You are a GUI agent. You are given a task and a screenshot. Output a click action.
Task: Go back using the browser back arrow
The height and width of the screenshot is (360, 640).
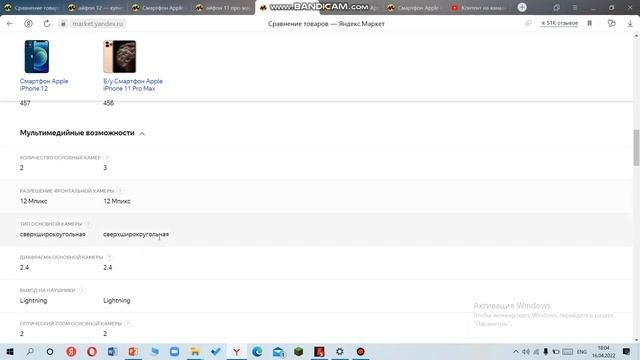pyautogui.click(x=10, y=24)
